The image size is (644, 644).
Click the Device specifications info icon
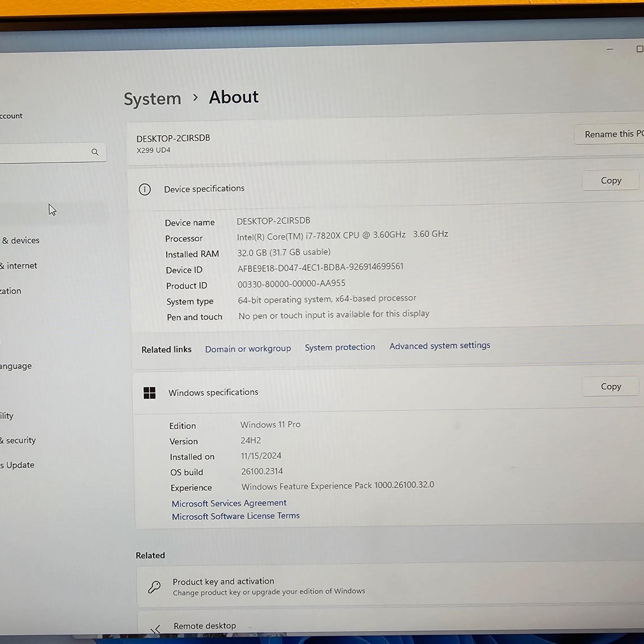[145, 189]
